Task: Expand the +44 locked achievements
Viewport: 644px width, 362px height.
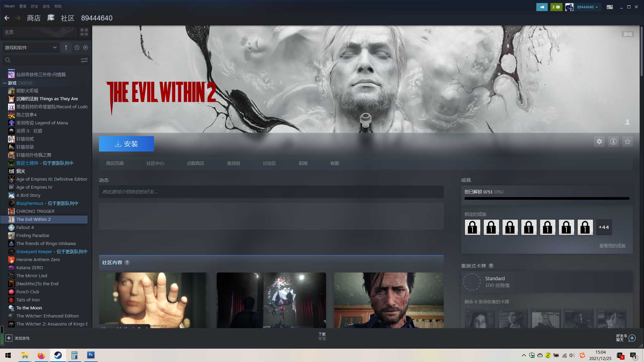Action: (x=604, y=227)
